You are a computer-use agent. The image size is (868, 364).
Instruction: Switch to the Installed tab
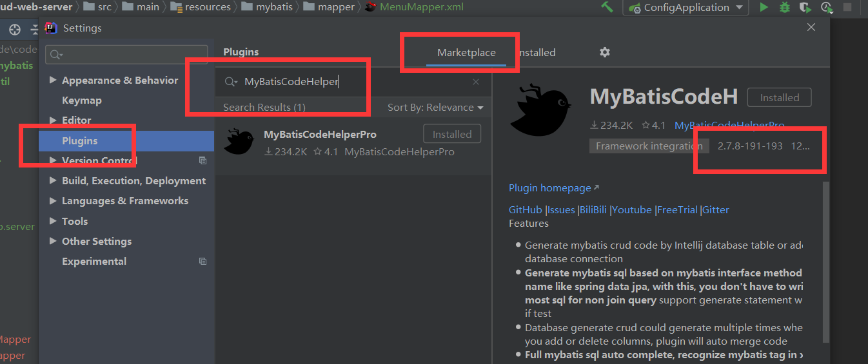point(536,53)
